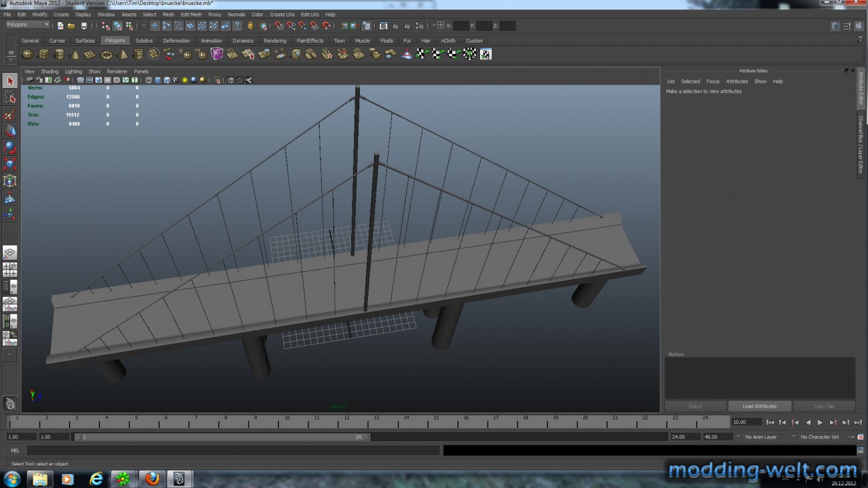This screenshot has height=488, width=868.
Task: Click the purple cube shelf icon
Action: (x=216, y=54)
